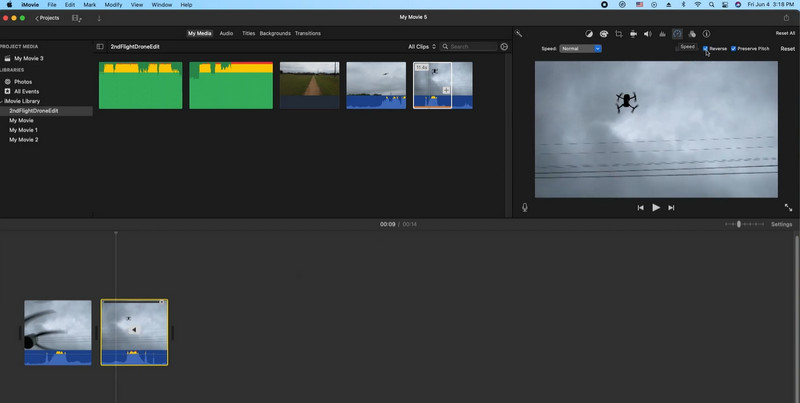Open the Apple menu
Screen dimensions: 800x403
[x=9, y=5]
